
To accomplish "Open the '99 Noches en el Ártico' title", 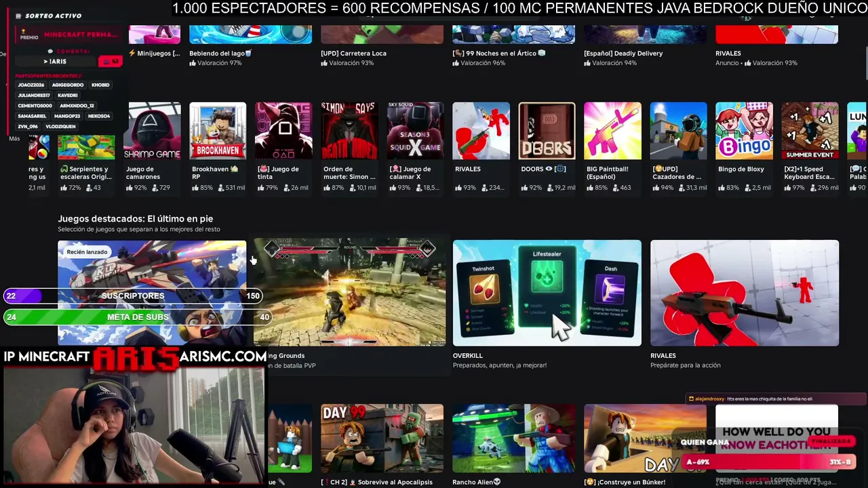I will (499, 54).
